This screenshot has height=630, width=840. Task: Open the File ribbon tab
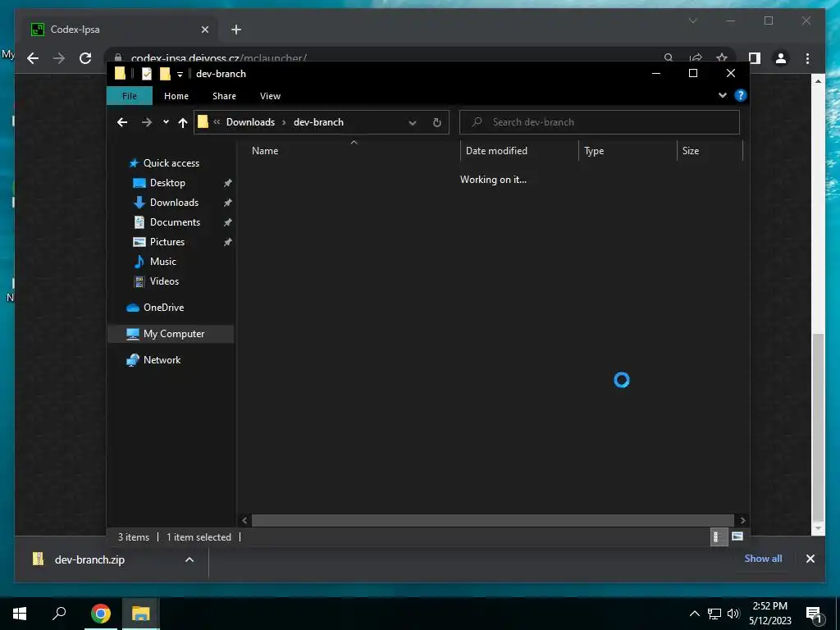coord(130,96)
